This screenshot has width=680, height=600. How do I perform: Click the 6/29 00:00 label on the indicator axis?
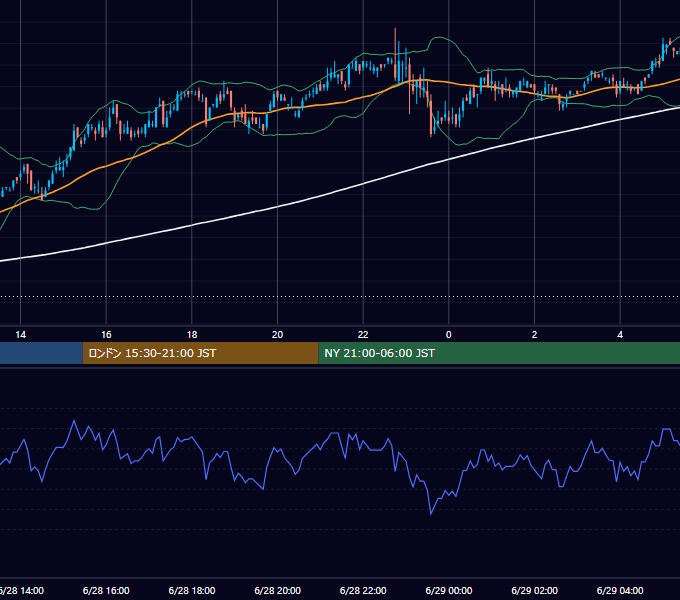coord(449,590)
